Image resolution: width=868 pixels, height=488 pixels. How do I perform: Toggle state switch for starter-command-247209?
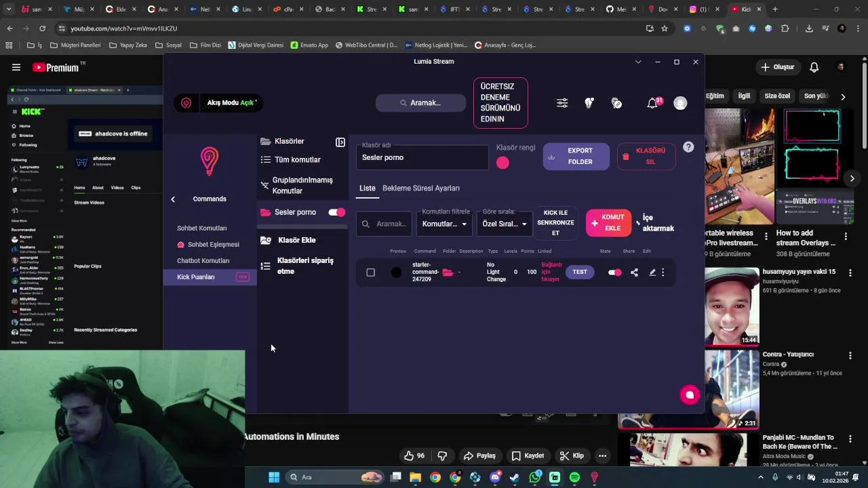click(614, 272)
